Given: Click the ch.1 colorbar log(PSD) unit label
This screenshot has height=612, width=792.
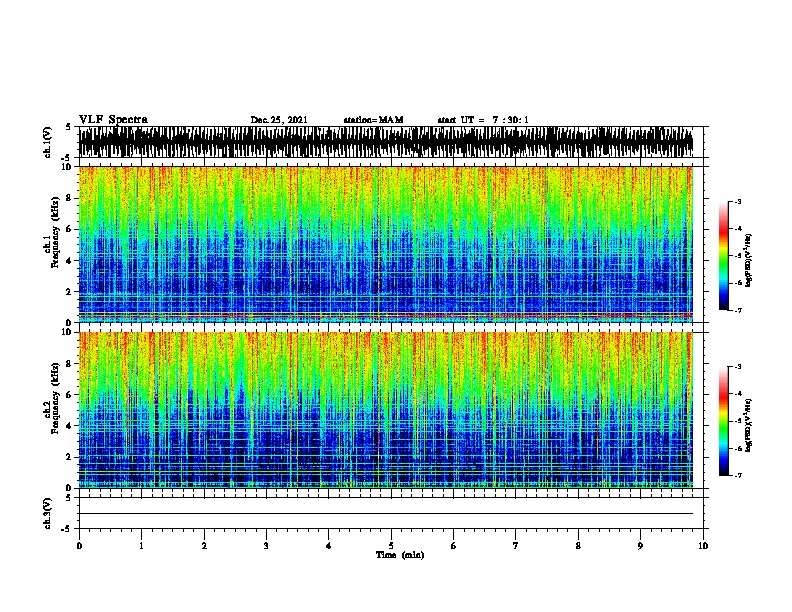Looking at the screenshot, I should pyautogui.click(x=749, y=260).
